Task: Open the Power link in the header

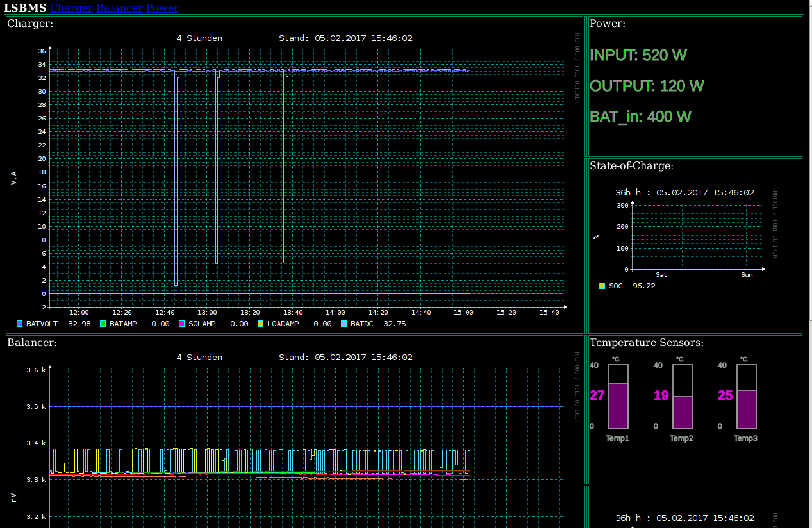Action: click(162, 8)
